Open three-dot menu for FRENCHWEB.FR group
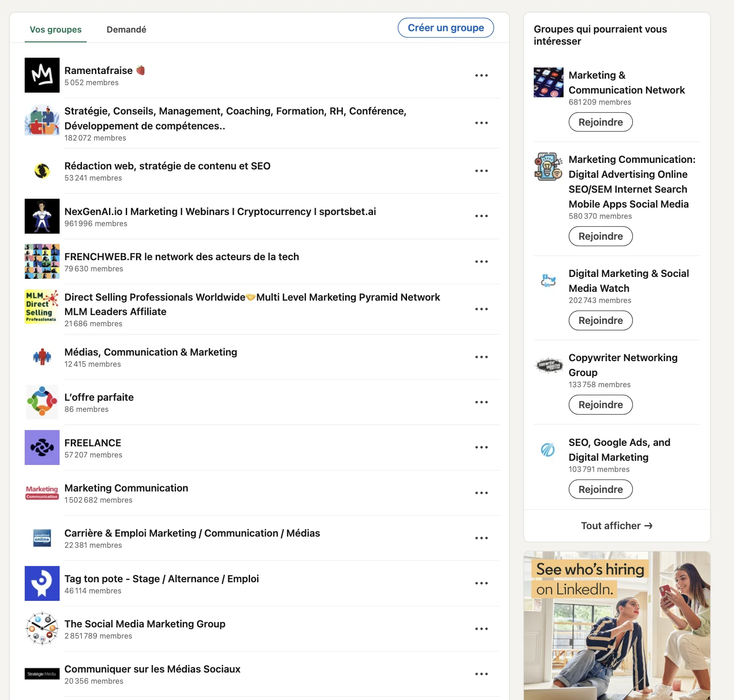Image resolution: width=734 pixels, height=700 pixels. pos(482,262)
